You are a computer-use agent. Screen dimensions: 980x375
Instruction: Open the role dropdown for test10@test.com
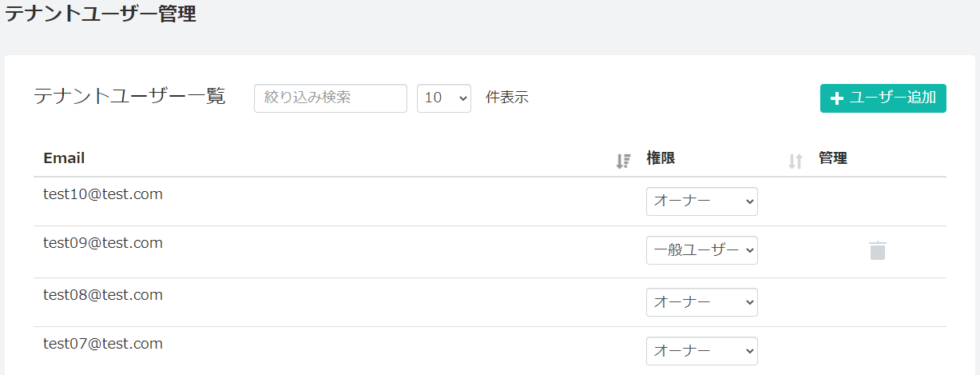(x=702, y=201)
